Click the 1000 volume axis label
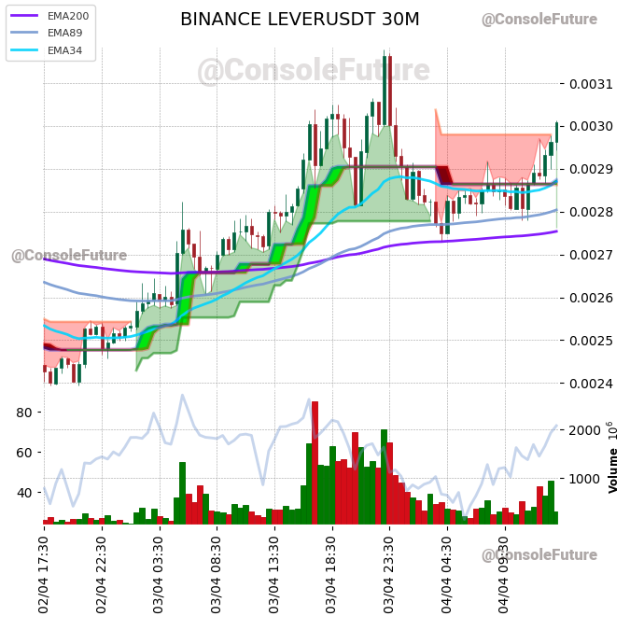644x644 pixels. (585, 479)
